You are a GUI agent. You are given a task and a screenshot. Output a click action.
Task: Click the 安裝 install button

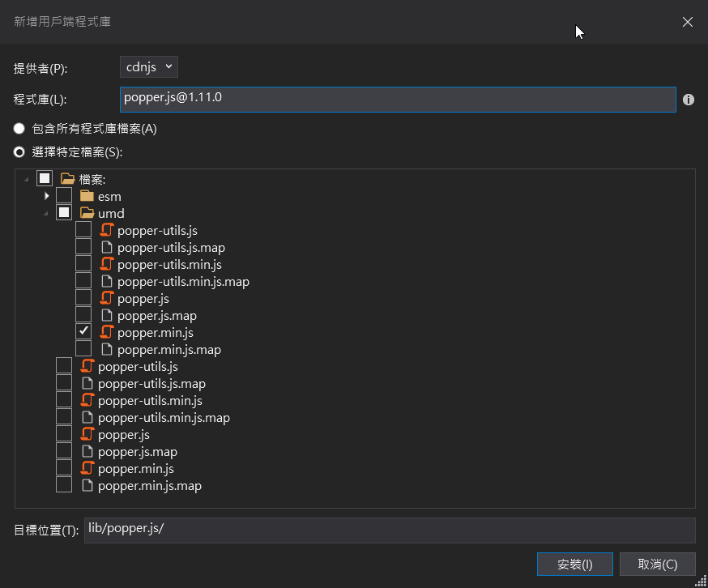tap(575, 564)
